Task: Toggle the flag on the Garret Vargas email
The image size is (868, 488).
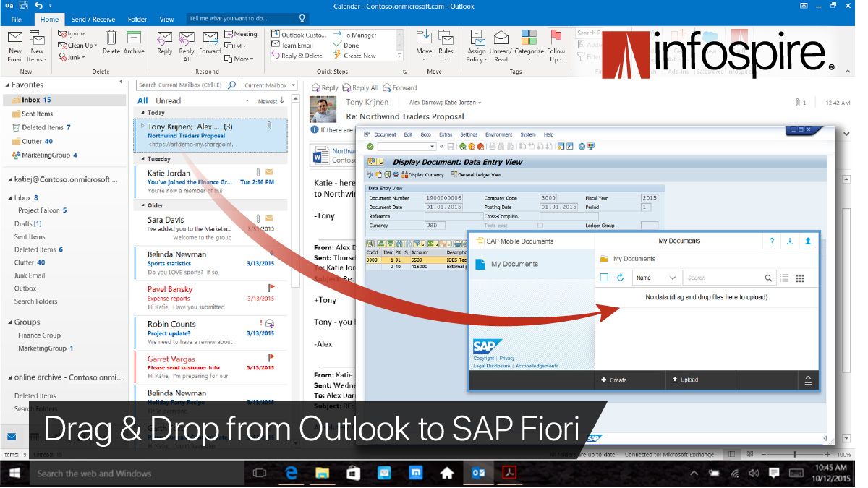Action: click(x=271, y=357)
